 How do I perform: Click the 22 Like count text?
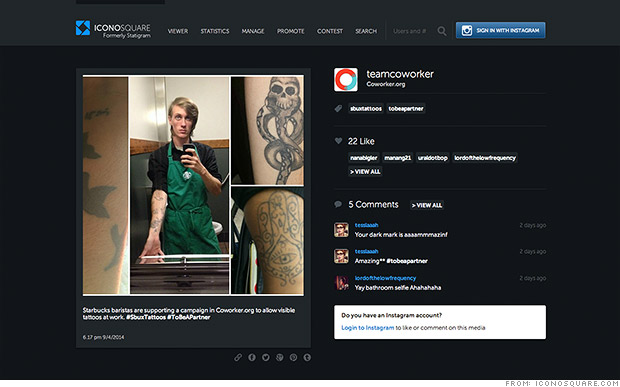361,141
